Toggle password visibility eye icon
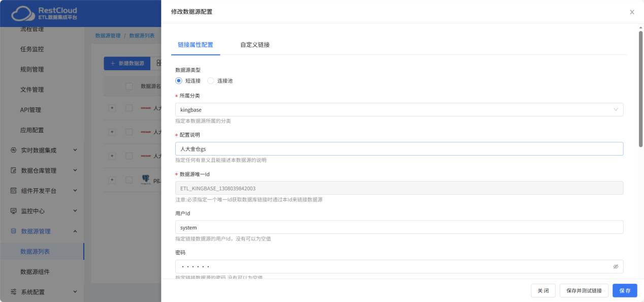Screen dimensions: 644x302 coord(616,266)
